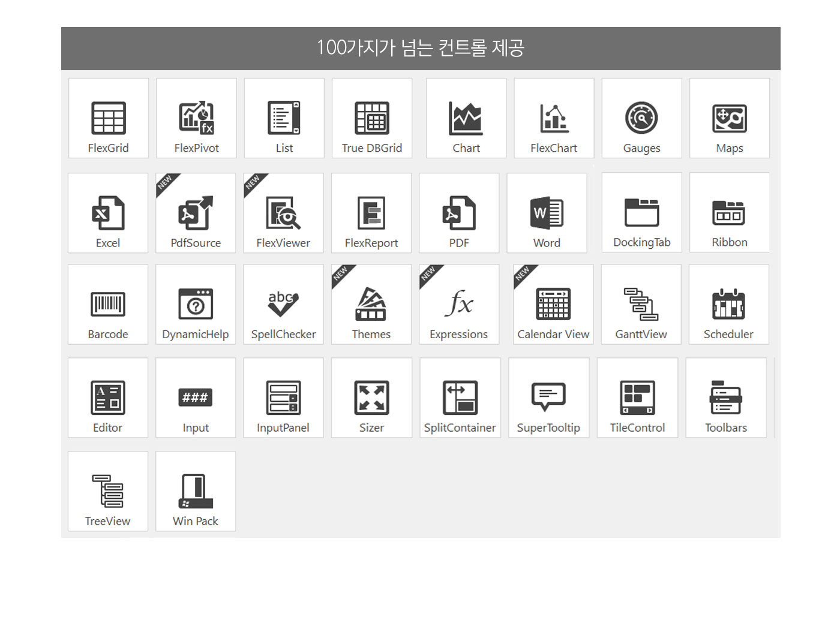840x620 pixels.
Task: Select the Barcode icon
Action: click(x=108, y=304)
